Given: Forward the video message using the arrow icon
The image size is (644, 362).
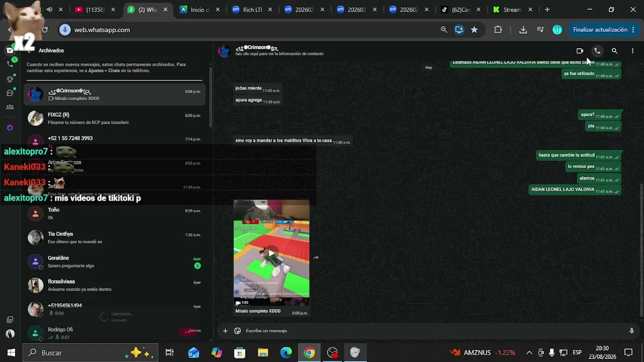Looking at the screenshot, I should click(316, 258).
